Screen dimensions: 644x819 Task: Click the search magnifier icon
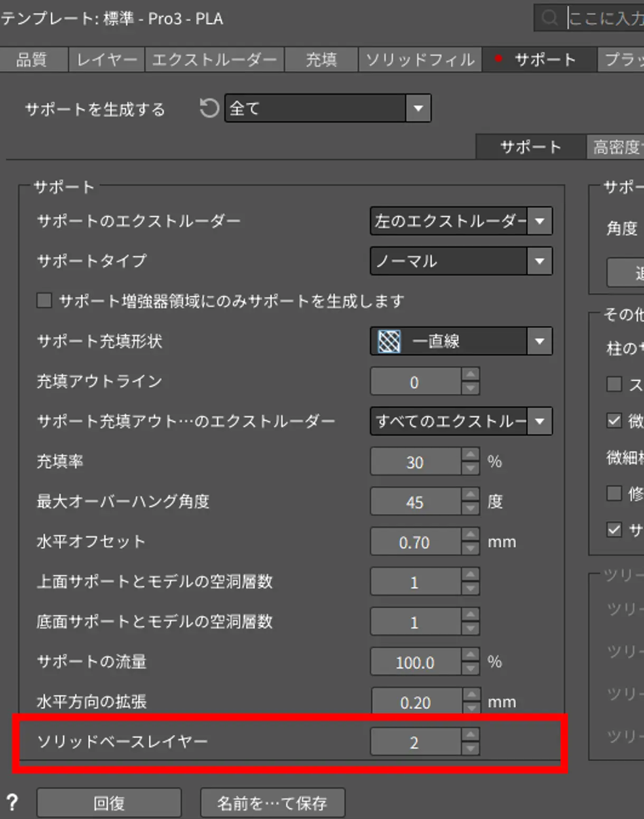coord(550,18)
